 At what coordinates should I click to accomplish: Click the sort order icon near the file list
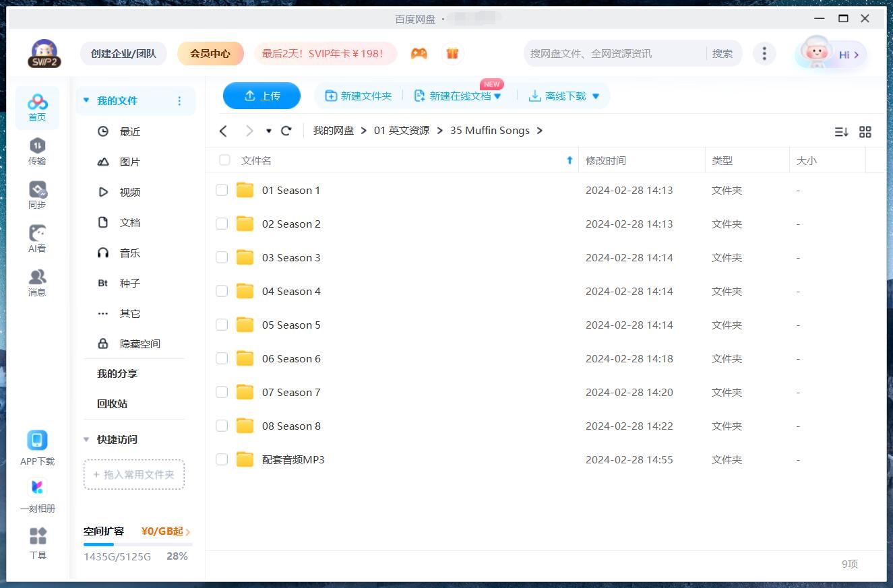[841, 132]
